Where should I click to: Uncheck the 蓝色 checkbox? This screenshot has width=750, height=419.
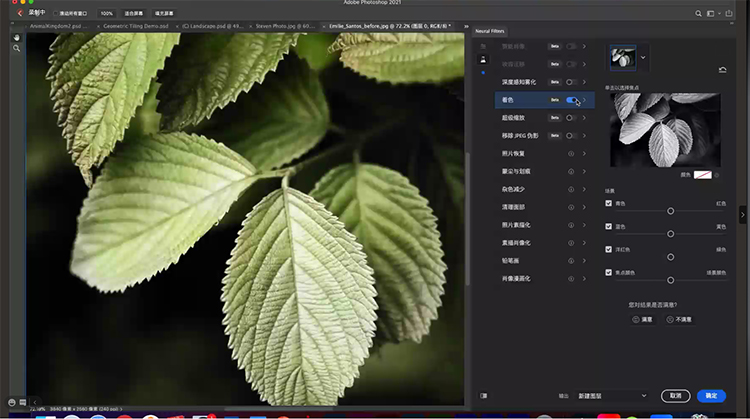point(608,226)
